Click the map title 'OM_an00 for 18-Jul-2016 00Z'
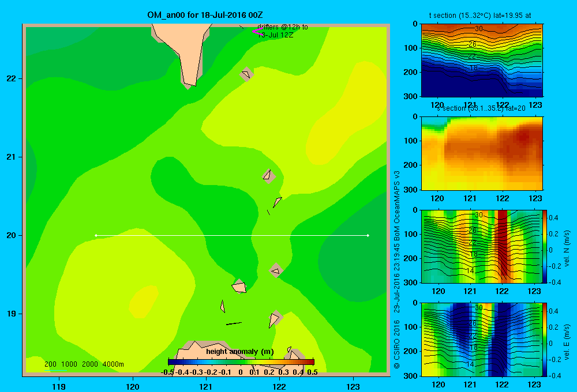The height and width of the screenshot is (392, 577). click(x=205, y=15)
